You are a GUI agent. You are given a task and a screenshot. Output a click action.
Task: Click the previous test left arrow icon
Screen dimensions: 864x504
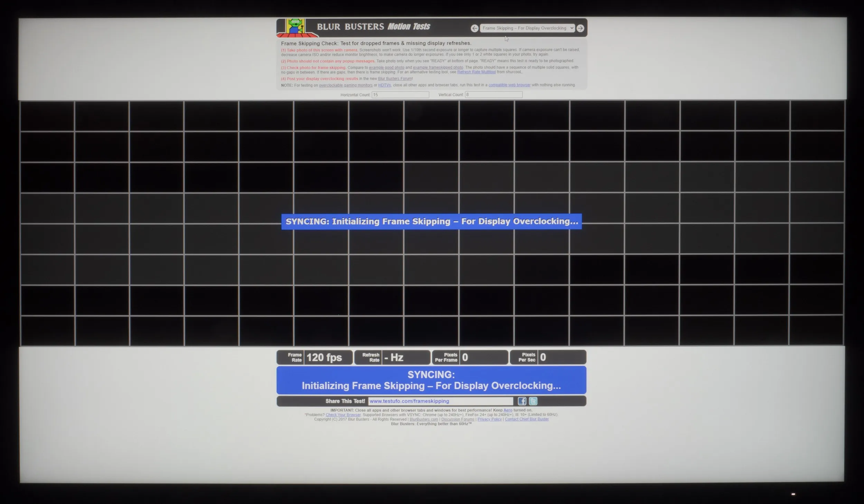click(475, 28)
